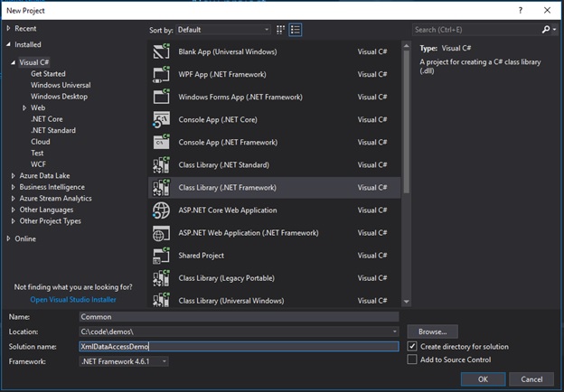Switch to small icons grid view
564x392 pixels.
coord(280,30)
